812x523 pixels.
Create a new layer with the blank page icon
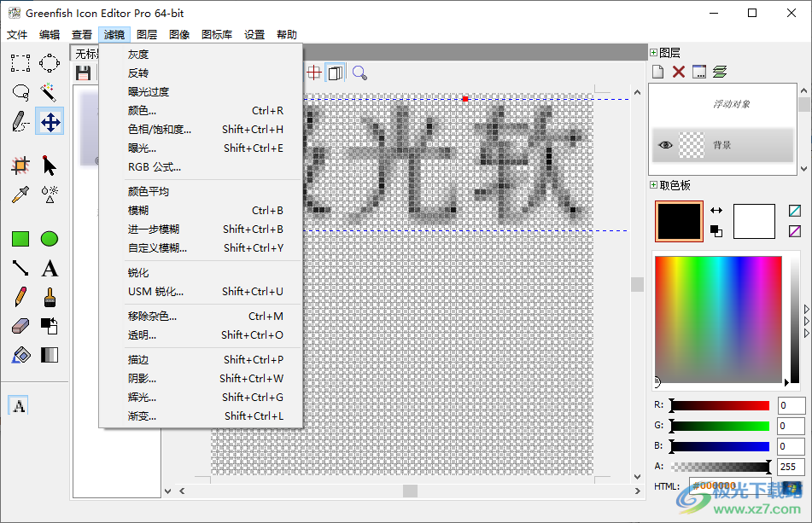point(658,72)
